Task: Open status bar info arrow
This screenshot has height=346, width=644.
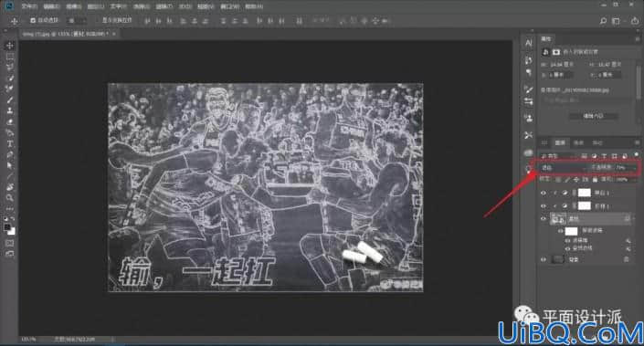Action: pos(112,340)
